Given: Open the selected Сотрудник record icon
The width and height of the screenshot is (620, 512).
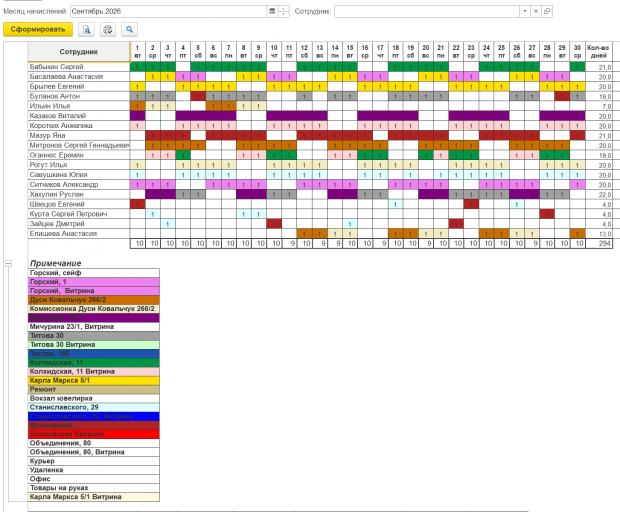Looking at the screenshot, I should click(547, 11).
